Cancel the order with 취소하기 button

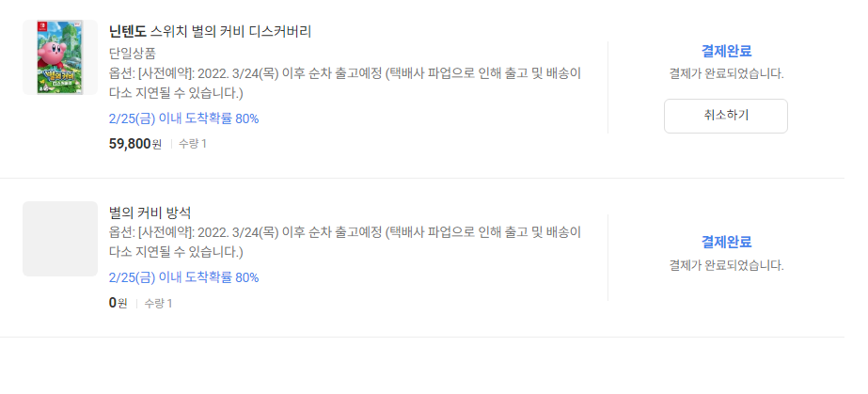click(x=726, y=116)
